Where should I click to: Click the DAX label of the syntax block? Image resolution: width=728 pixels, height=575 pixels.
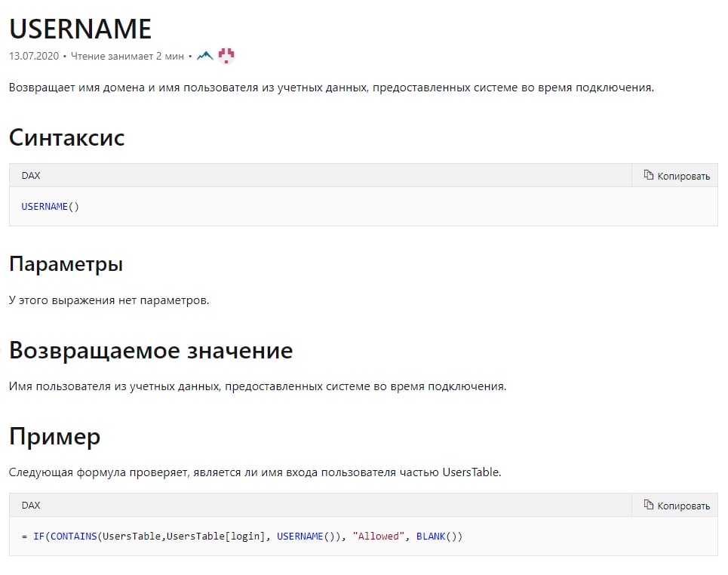coord(31,176)
